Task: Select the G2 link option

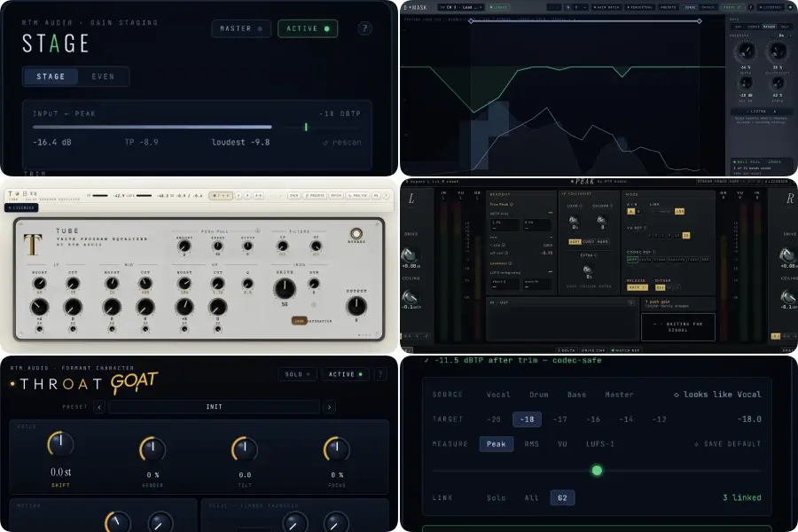Action: 562,498
